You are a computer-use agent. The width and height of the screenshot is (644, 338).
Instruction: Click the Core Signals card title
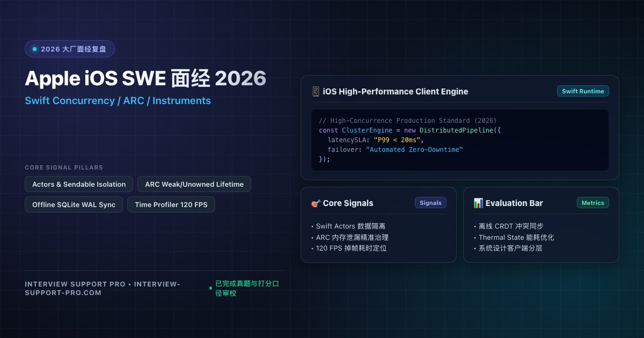pos(348,203)
